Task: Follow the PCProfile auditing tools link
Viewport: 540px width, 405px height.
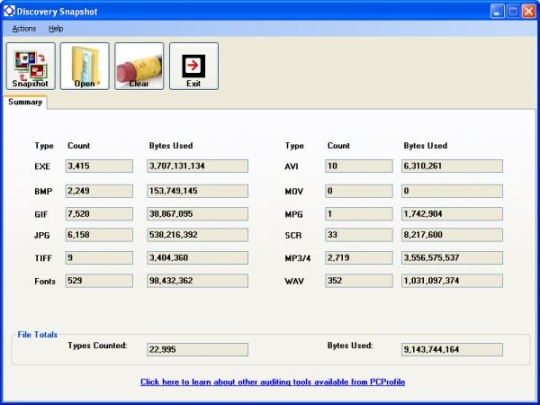Action: pos(272,382)
